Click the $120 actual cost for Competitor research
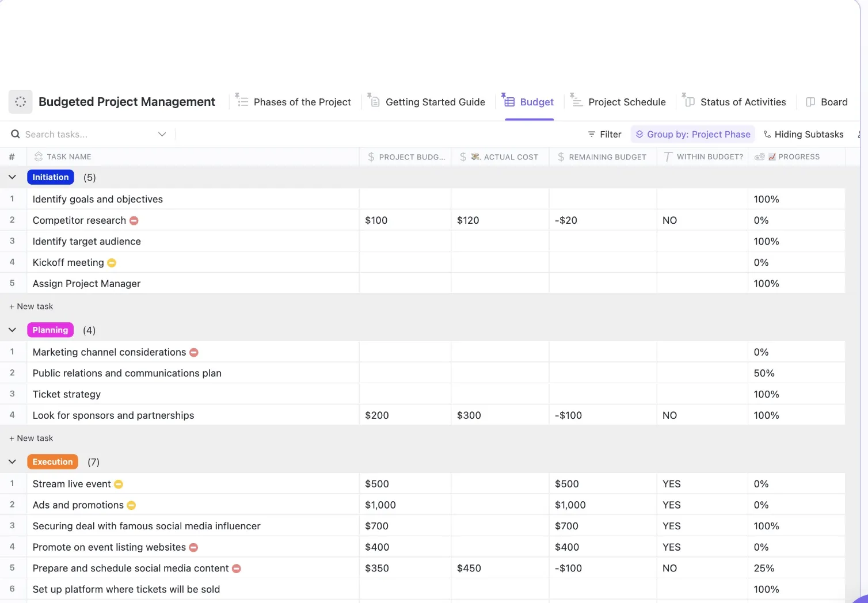The image size is (868, 603). coord(468,220)
